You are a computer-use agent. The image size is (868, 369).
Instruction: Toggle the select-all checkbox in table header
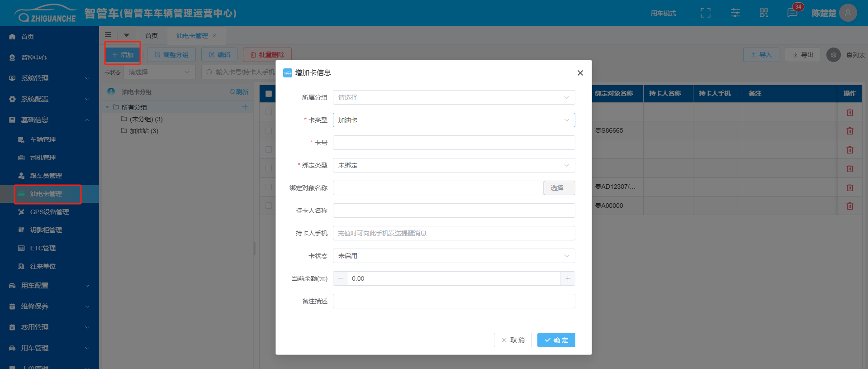269,94
